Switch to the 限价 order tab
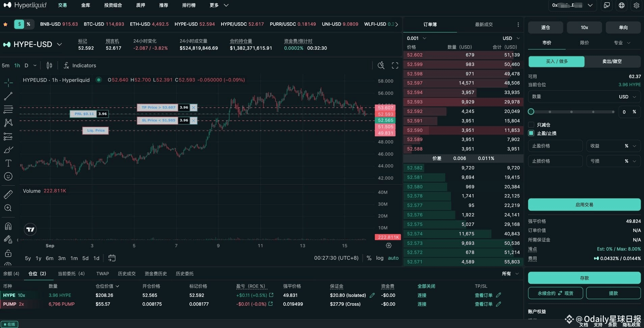Screen dimensions: 644x328 [x=584, y=43]
